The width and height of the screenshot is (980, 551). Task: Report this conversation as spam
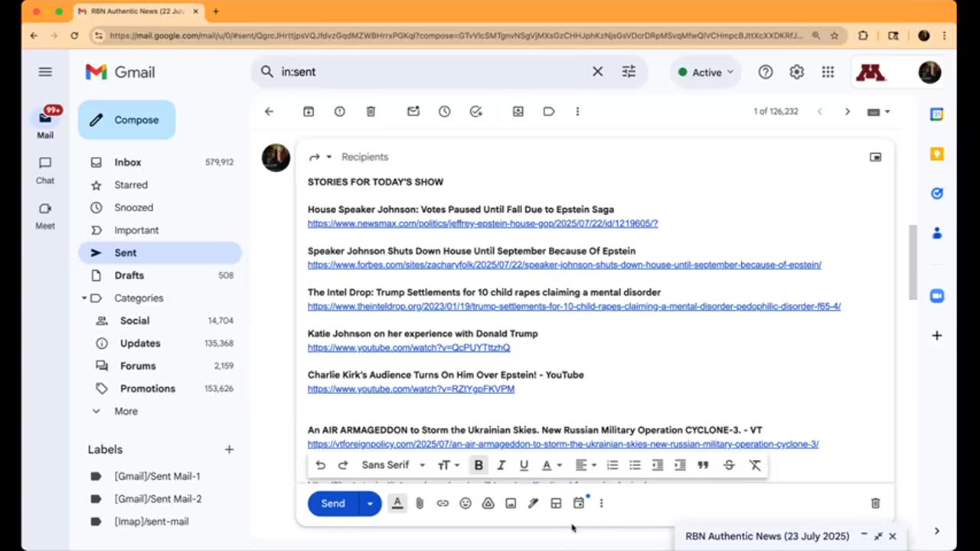pos(340,112)
